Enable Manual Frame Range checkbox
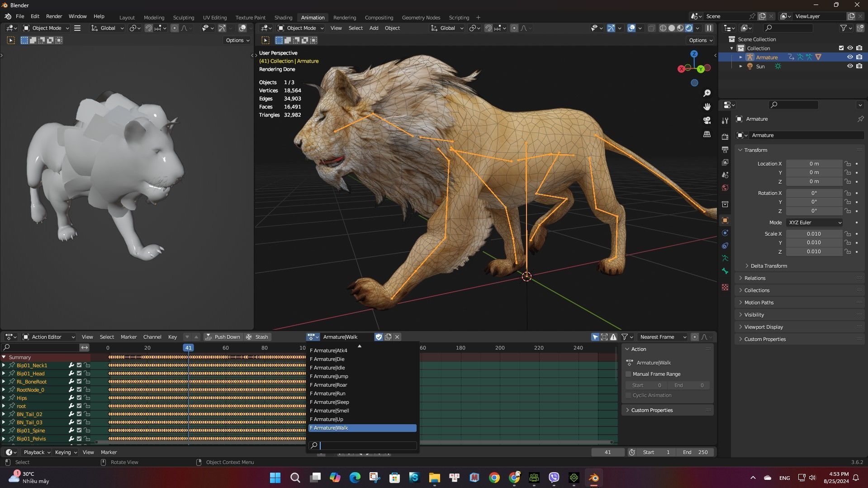 [x=628, y=374]
